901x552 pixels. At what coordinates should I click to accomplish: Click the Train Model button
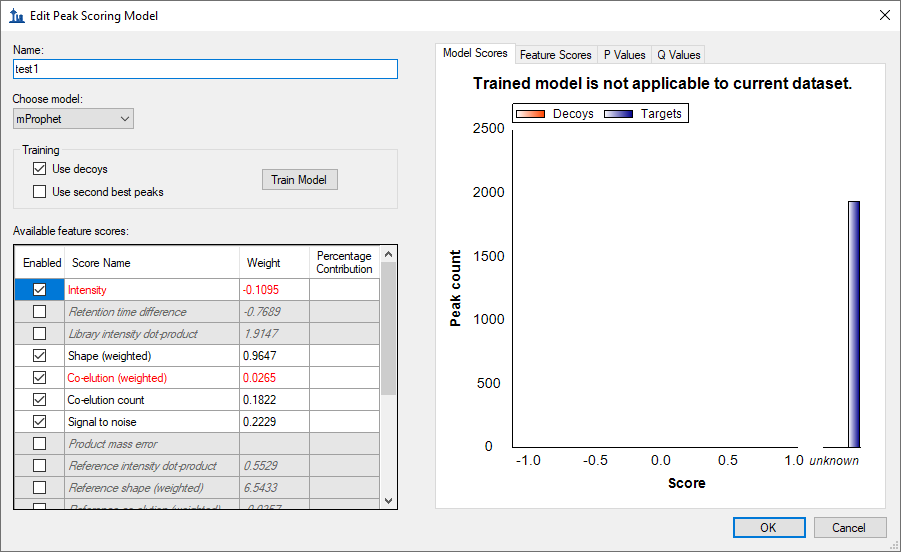(299, 180)
